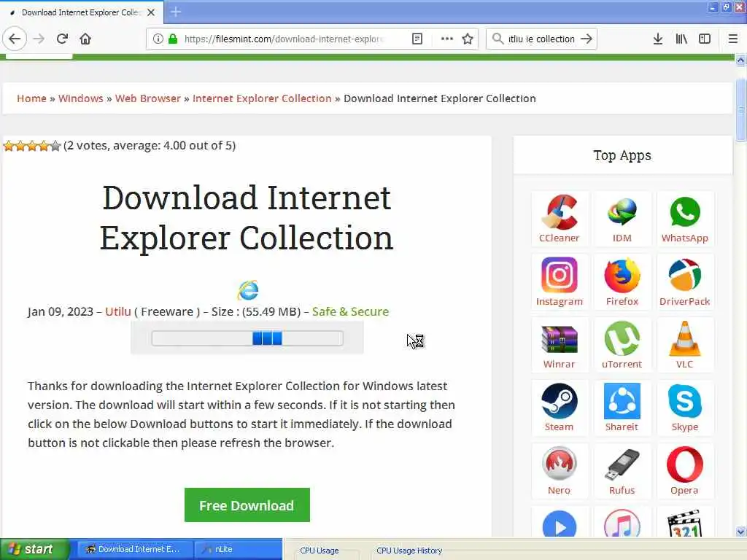Open CCleaner in Top Apps
The image size is (747, 560).
point(560,219)
